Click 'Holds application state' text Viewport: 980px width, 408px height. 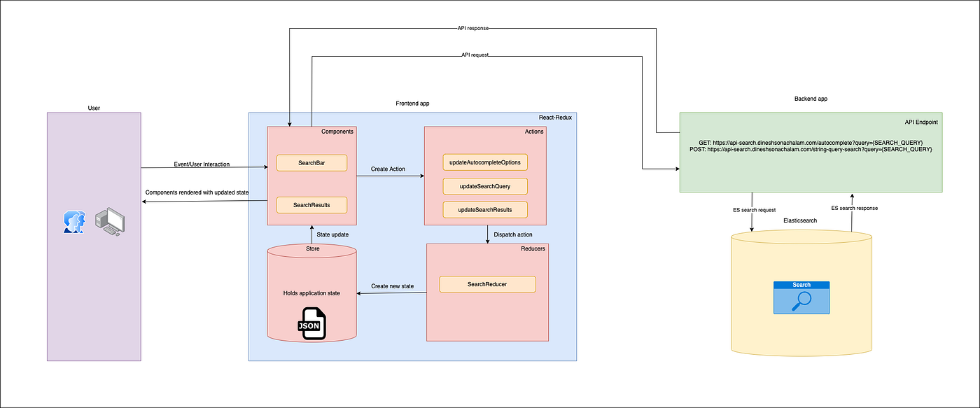[x=311, y=293]
